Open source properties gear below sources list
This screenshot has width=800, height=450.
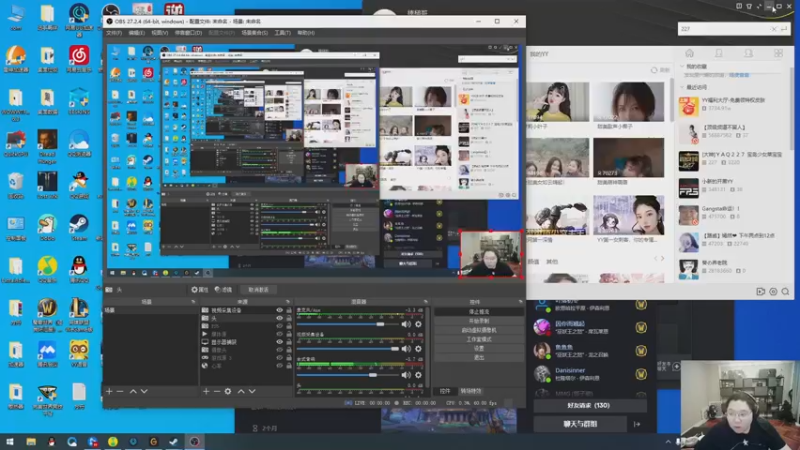(x=228, y=391)
